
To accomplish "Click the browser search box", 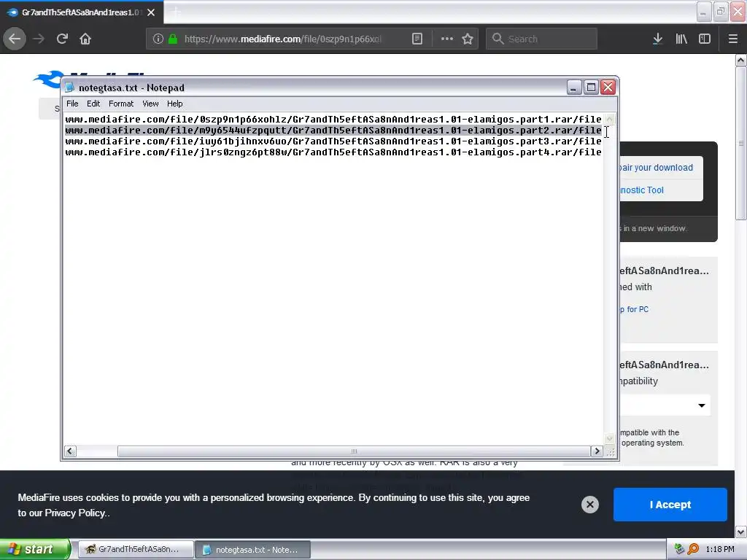I will click(542, 39).
